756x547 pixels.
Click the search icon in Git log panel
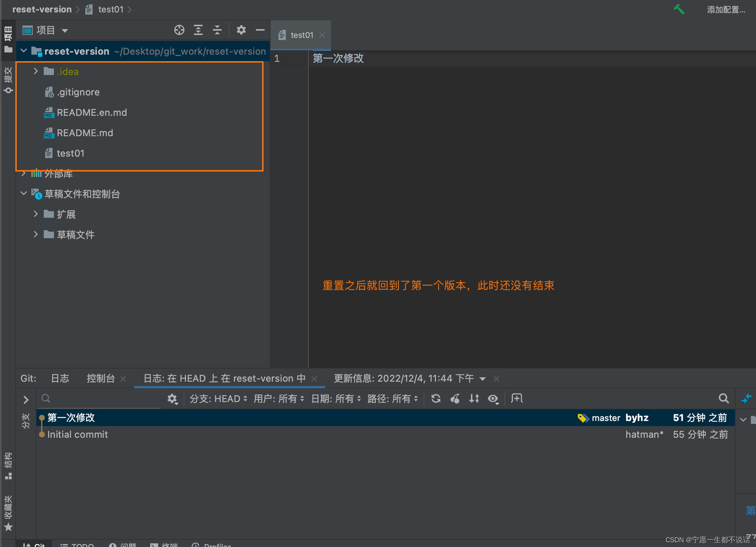coord(724,399)
